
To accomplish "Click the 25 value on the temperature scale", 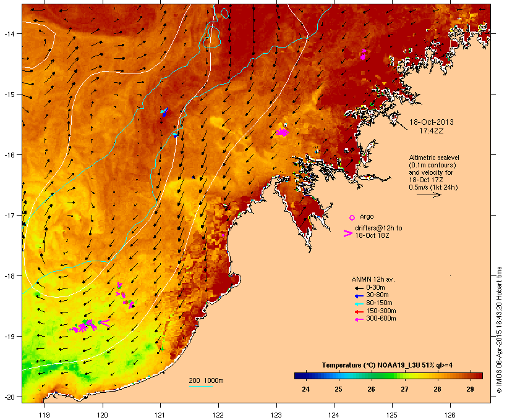I will click(338, 389).
